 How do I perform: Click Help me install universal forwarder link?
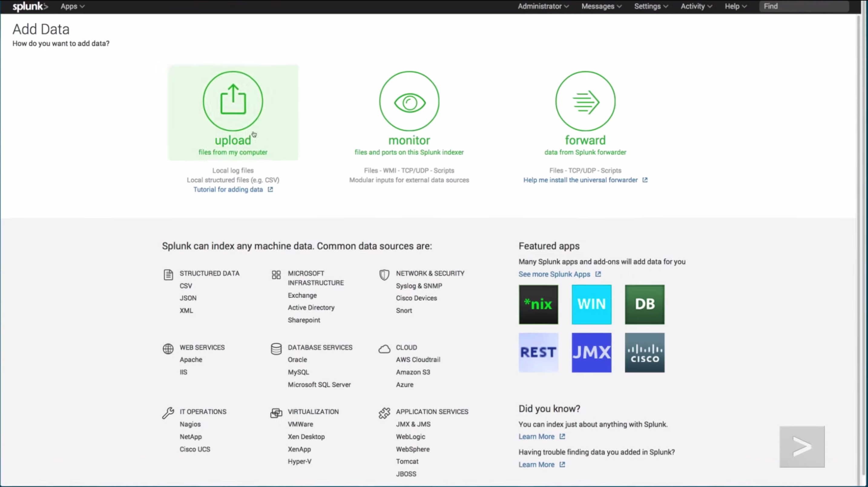click(x=580, y=180)
